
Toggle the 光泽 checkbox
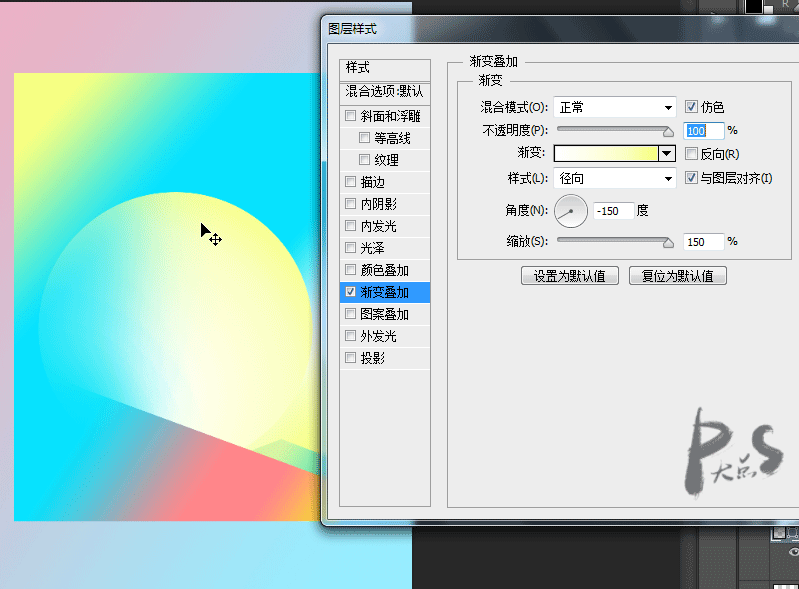350,248
